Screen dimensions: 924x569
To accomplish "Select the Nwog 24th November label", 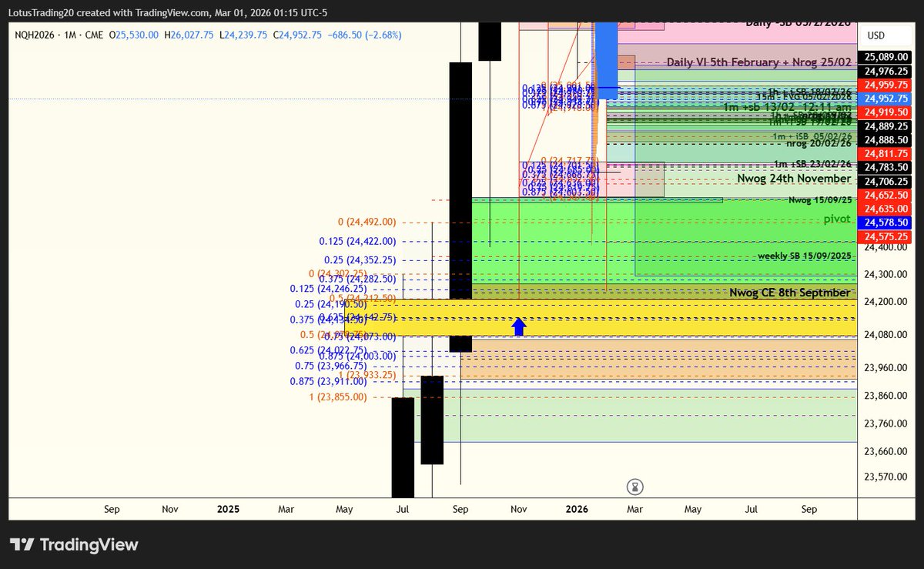I will pyautogui.click(x=795, y=179).
